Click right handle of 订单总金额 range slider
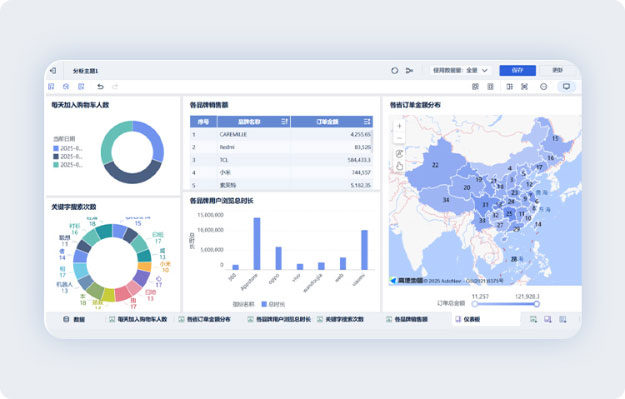 click(x=537, y=304)
